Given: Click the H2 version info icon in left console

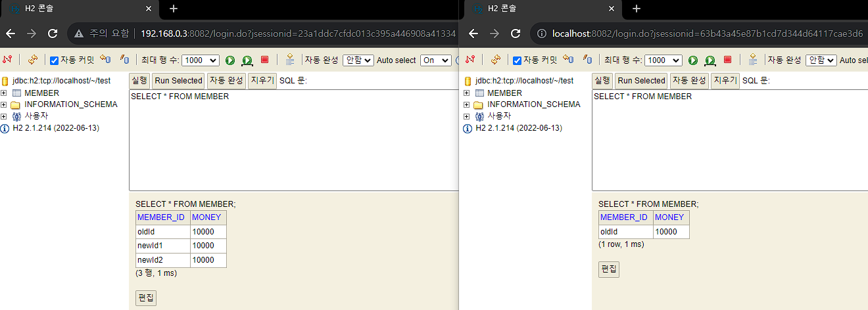Looking at the screenshot, I should click(x=5, y=128).
